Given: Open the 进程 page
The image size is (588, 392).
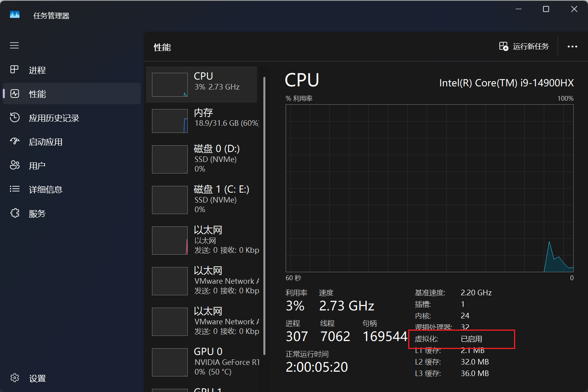Looking at the screenshot, I should (x=72, y=70).
